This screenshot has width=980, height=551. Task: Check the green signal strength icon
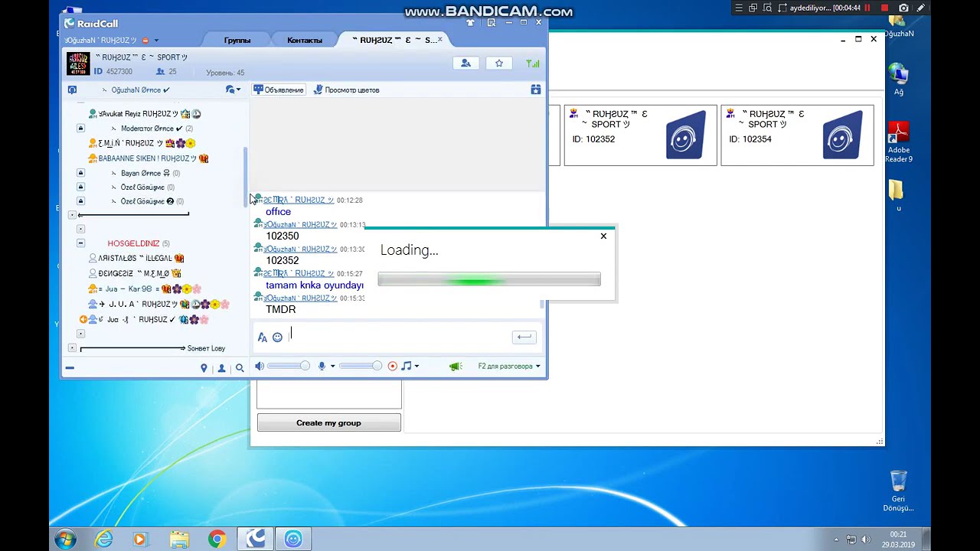[533, 64]
